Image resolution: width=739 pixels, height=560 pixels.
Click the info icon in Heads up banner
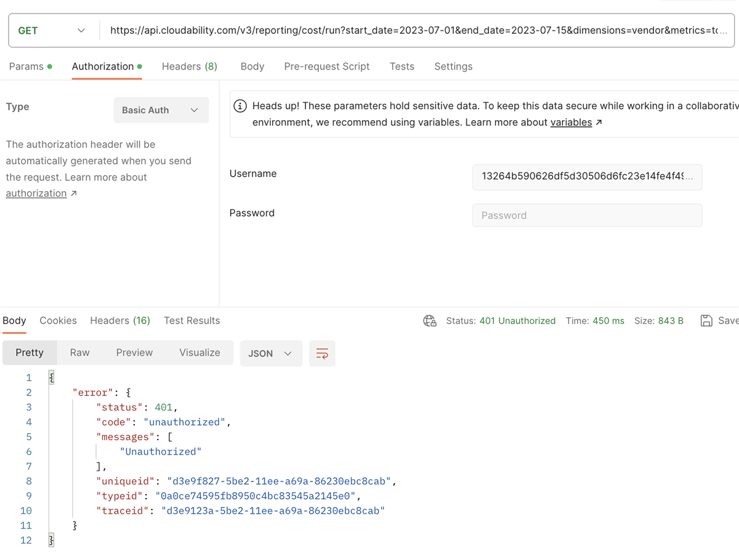240,106
